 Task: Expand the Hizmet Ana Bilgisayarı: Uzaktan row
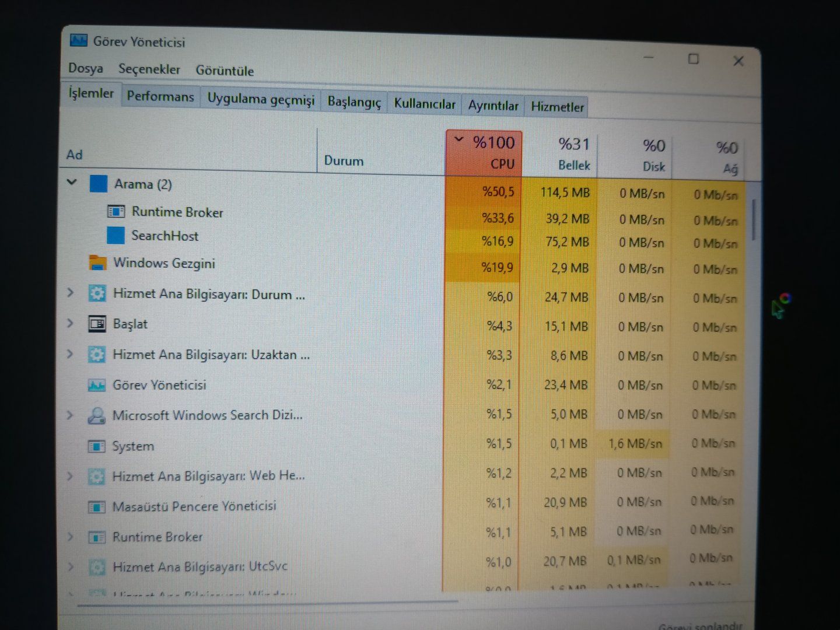(70, 353)
